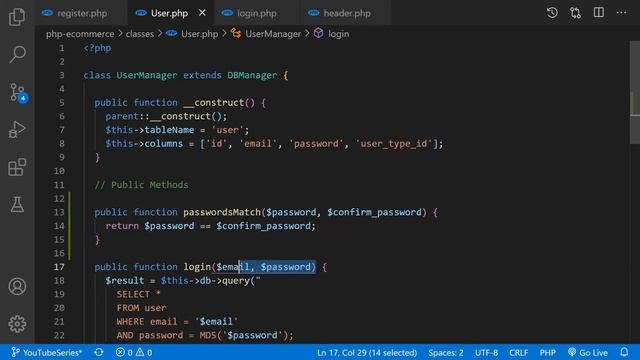
Task: Open the Explorer view in activity bar
Action: pyautogui.click(x=17, y=17)
